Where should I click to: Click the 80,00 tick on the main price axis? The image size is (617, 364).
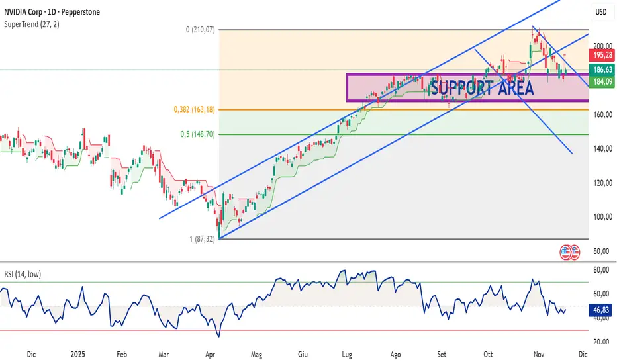coord(601,251)
